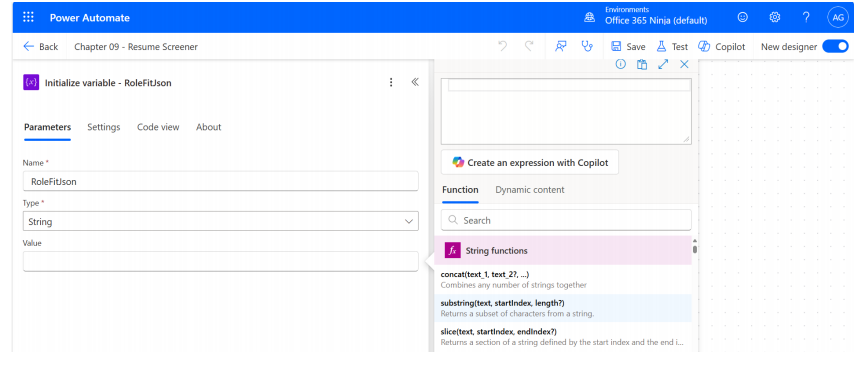Image resolution: width=868 pixels, height=365 pixels.
Task: Click the function Search box
Action: click(566, 220)
